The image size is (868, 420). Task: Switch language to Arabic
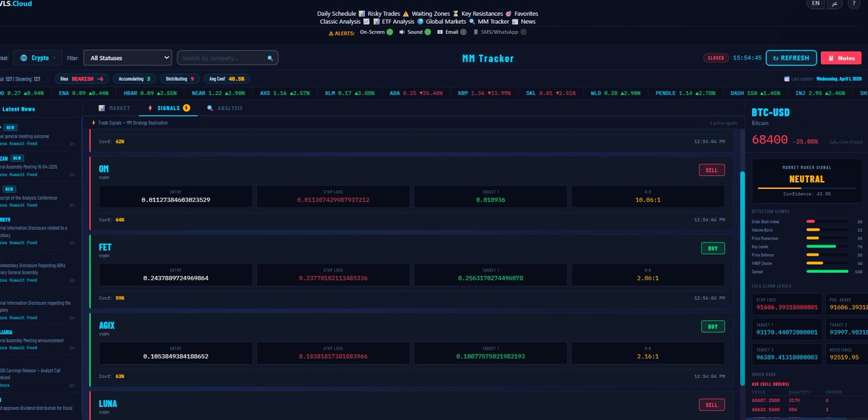[834, 4]
